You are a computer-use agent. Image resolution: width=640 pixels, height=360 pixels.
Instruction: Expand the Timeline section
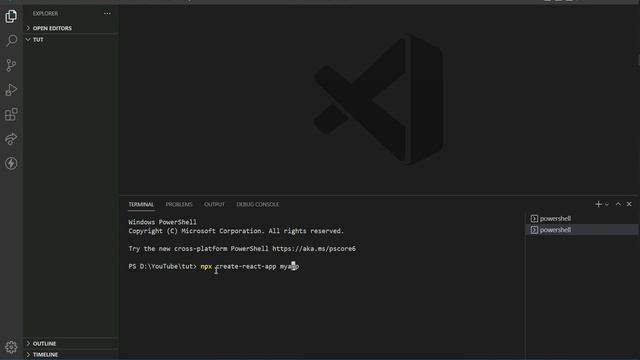(x=71, y=355)
